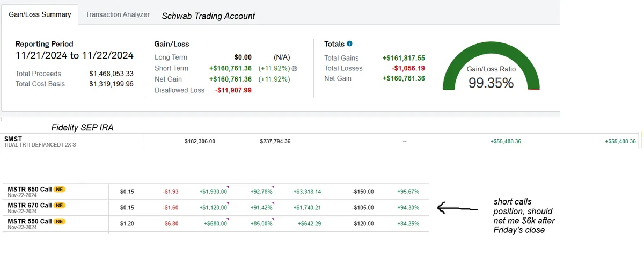Image resolution: width=644 pixels, height=262 pixels.
Task: Click the Total Losses value -$1,056.19
Action: (407, 68)
